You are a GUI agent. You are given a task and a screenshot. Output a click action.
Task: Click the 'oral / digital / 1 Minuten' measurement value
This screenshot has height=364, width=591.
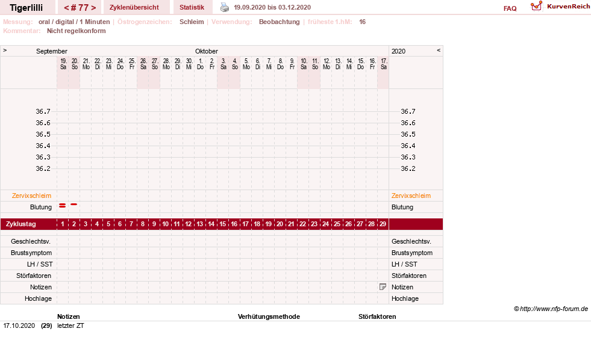[74, 22]
